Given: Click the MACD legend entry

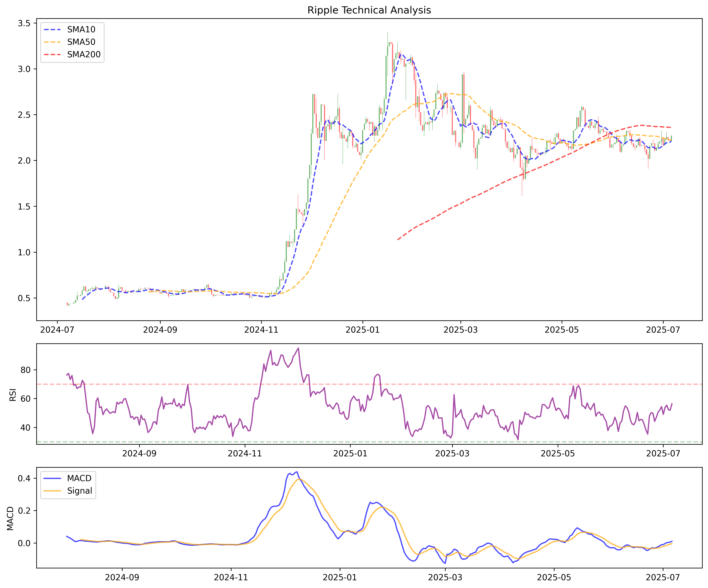Looking at the screenshot, I should coord(79,478).
